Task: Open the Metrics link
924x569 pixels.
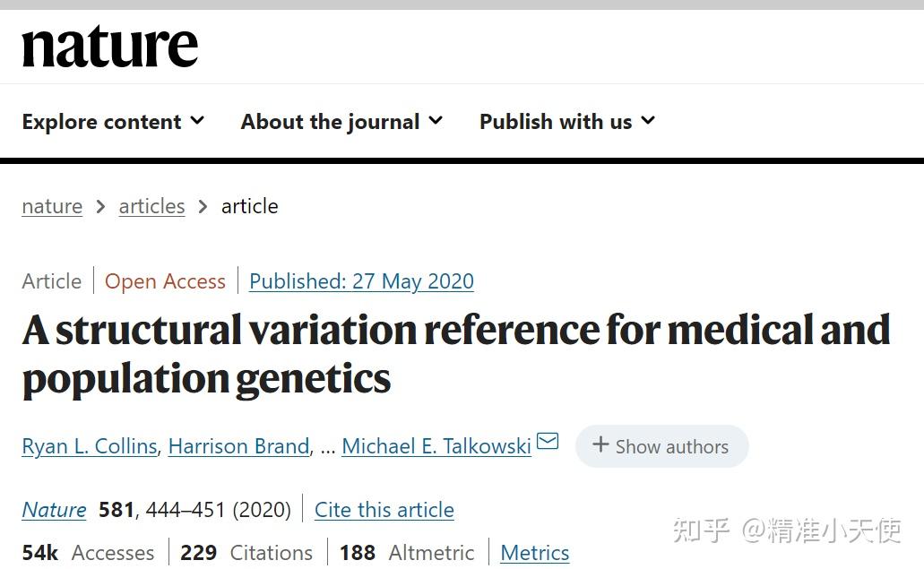Action: [x=534, y=553]
